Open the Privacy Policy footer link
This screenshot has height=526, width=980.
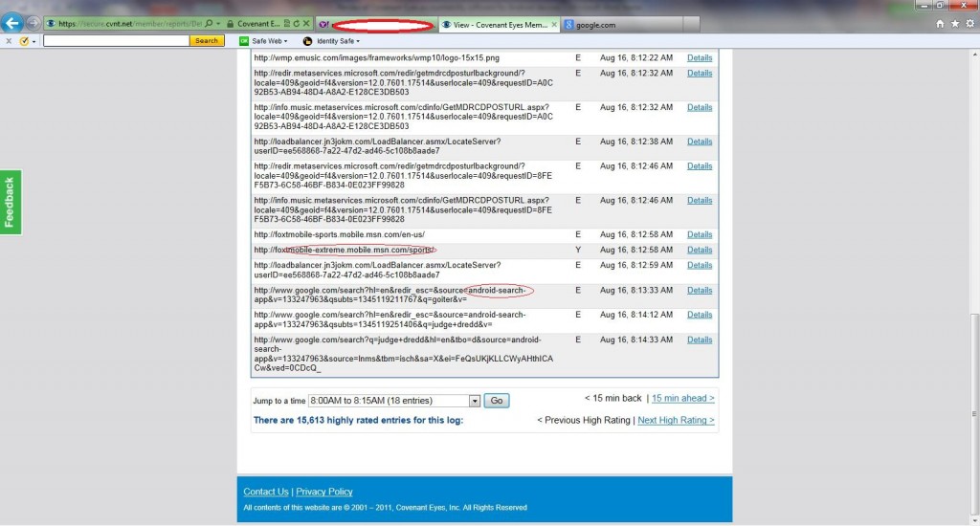coord(323,492)
